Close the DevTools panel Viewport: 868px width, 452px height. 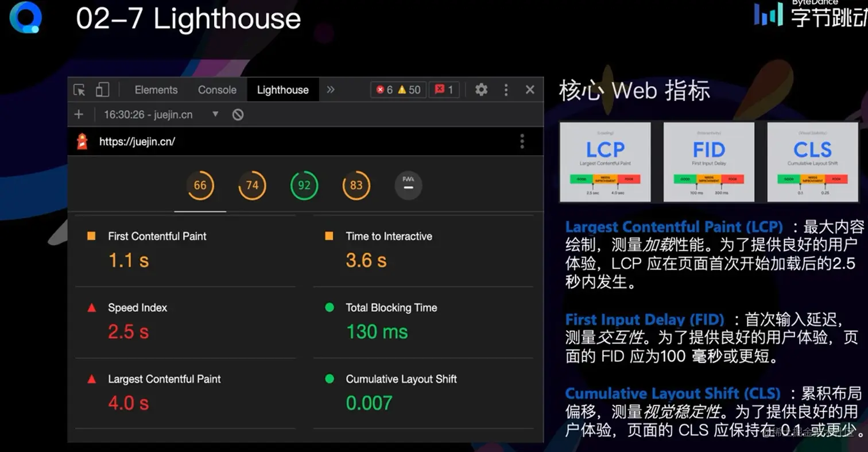click(530, 90)
